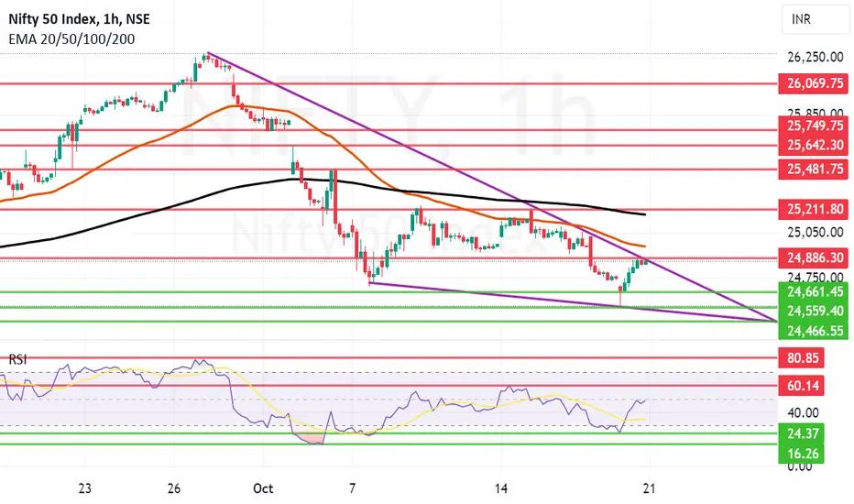Open the INR currency selector

[x=815, y=19]
